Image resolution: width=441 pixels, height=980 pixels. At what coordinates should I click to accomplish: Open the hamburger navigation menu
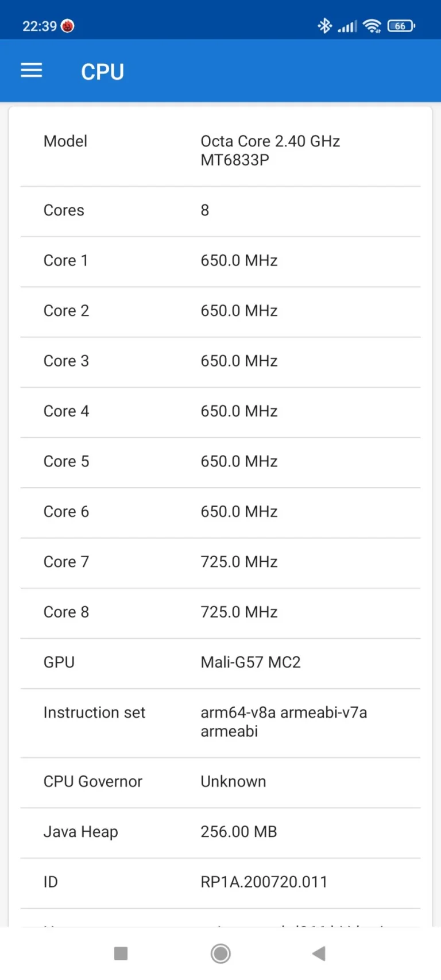[x=31, y=70]
